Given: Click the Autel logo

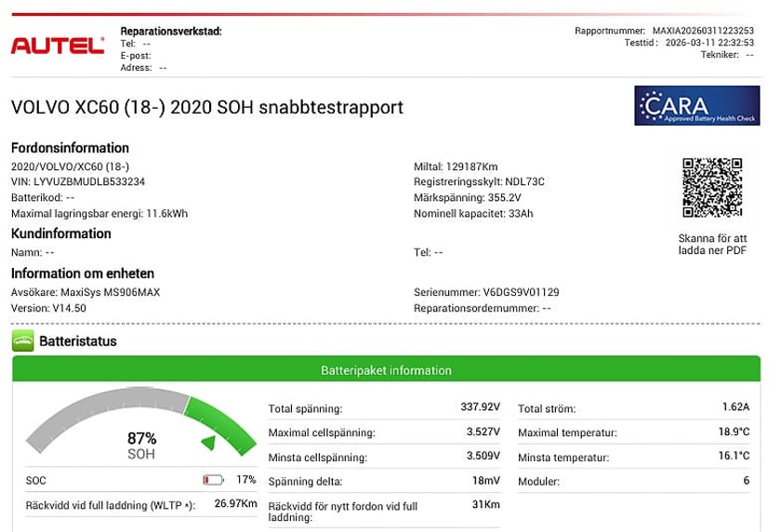Looking at the screenshot, I should [58, 46].
